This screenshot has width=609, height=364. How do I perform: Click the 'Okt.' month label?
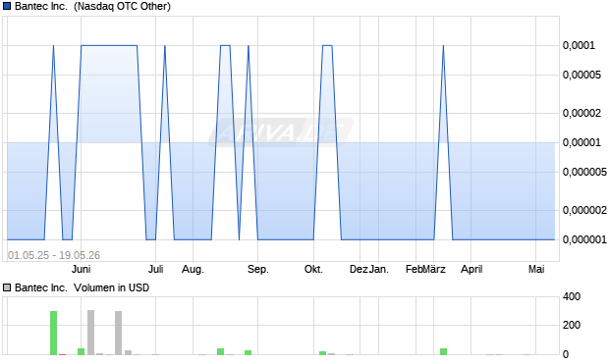pyautogui.click(x=313, y=269)
